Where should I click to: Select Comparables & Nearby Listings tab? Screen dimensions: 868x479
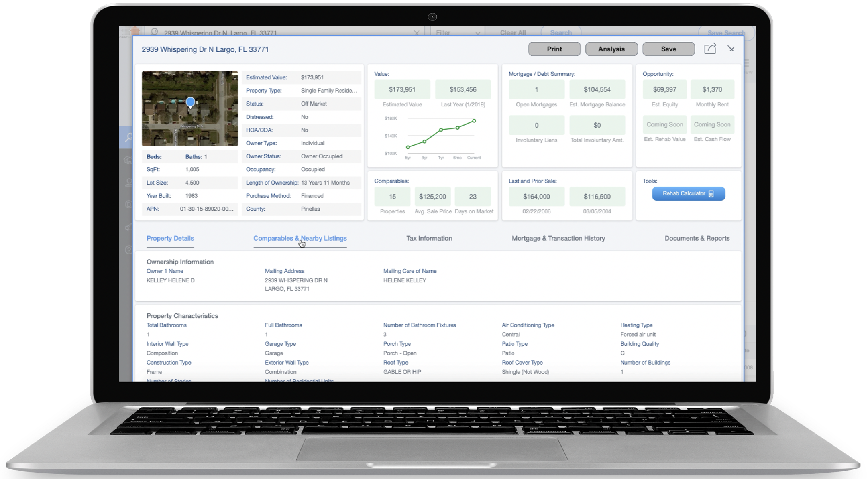click(x=300, y=238)
